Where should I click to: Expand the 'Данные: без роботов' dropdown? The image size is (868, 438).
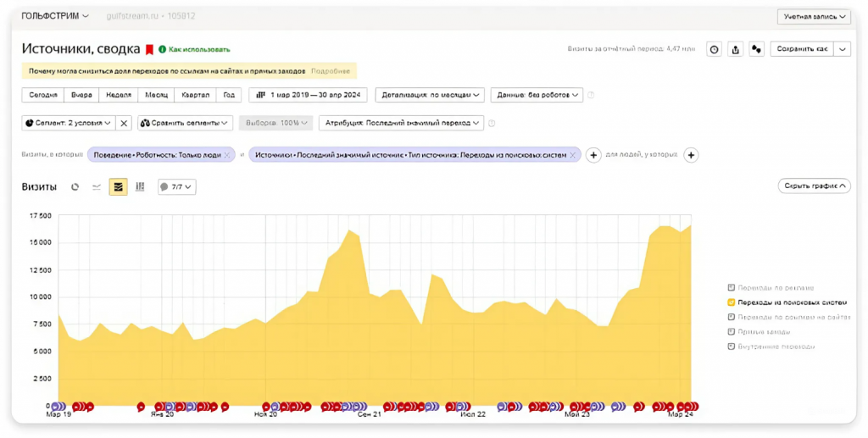click(x=537, y=95)
